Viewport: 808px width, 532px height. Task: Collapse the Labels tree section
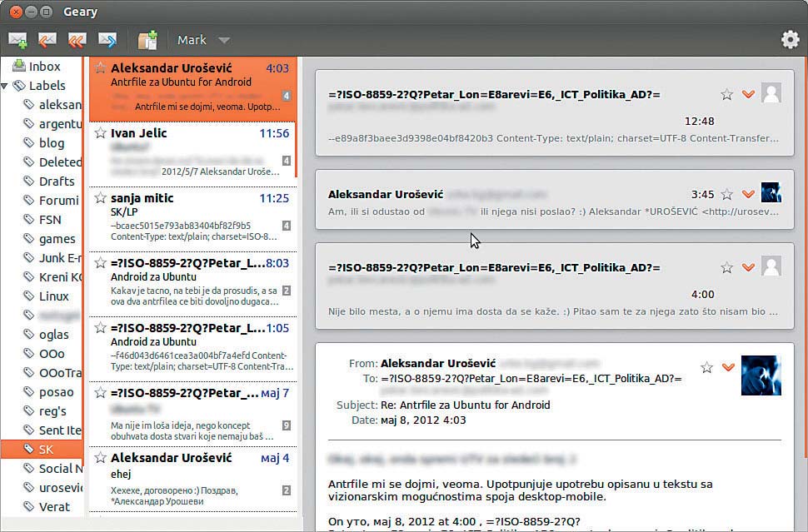(5, 86)
